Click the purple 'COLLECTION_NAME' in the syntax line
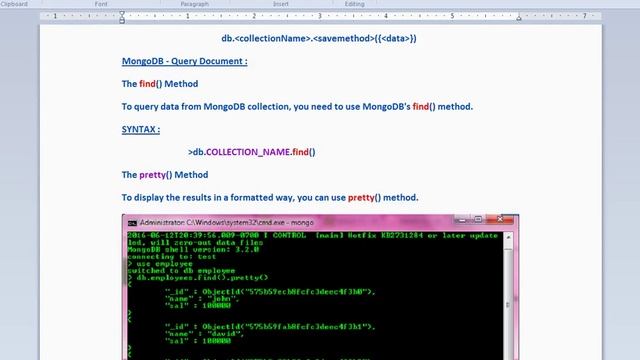 (248, 152)
